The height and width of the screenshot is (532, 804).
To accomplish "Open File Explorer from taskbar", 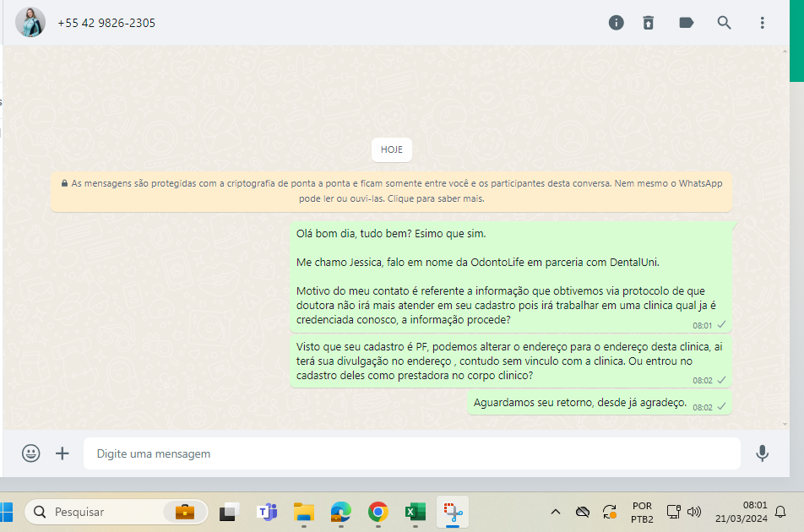I will pyautogui.click(x=303, y=512).
